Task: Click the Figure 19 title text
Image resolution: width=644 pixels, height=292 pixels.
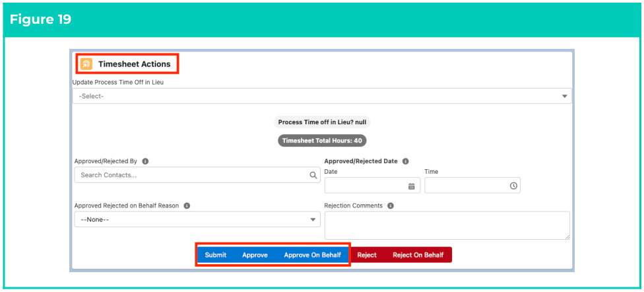Action: [x=40, y=20]
